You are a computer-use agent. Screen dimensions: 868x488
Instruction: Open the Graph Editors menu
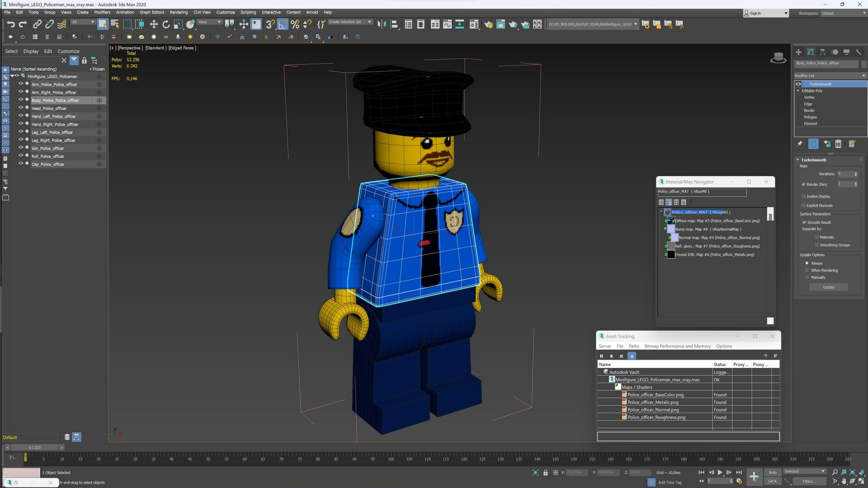[x=152, y=12]
